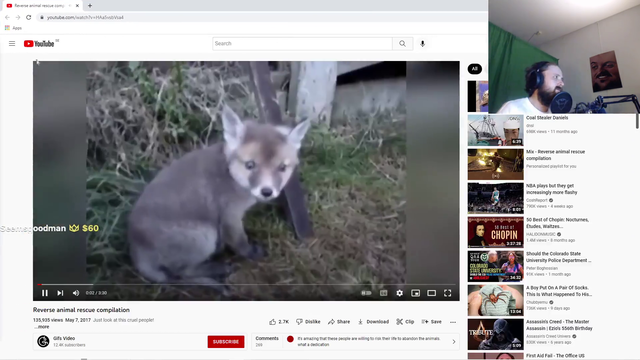The width and height of the screenshot is (640, 360).
Task: Subscribe to Gifs Video channel
Action: pos(226,342)
